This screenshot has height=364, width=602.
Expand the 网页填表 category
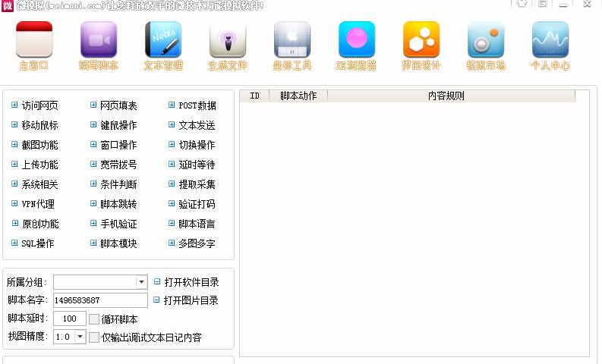[93, 105]
